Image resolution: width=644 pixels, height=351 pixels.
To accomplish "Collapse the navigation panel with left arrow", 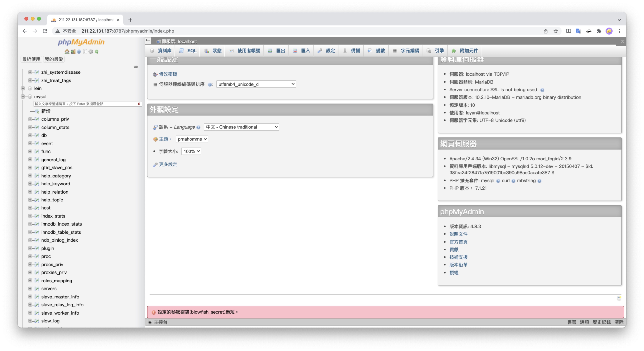I will 148,41.
